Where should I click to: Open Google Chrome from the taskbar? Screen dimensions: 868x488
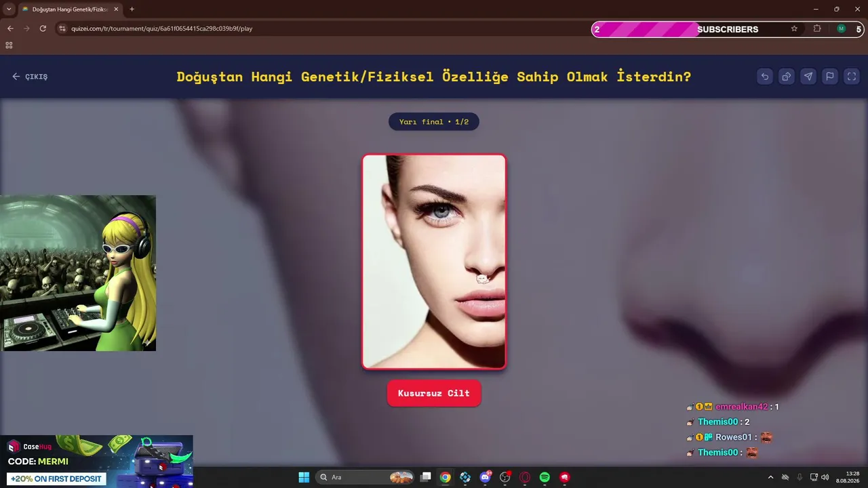coord(445,477)
